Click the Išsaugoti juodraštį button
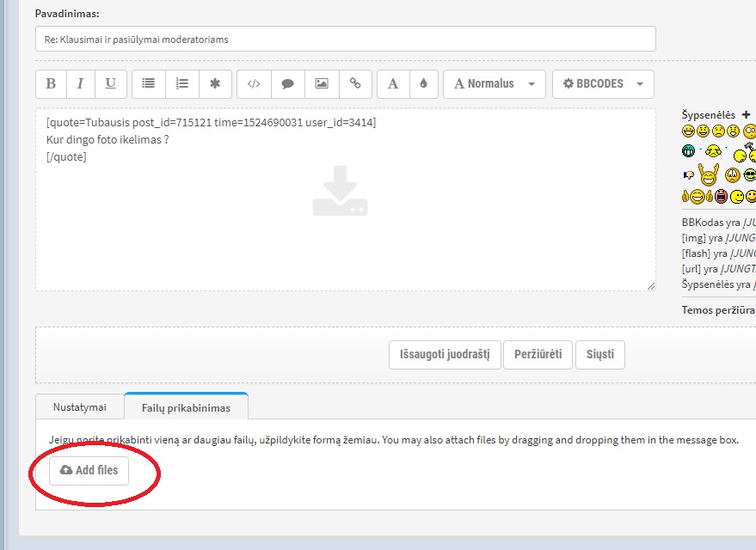 click(x=445, y=354)
